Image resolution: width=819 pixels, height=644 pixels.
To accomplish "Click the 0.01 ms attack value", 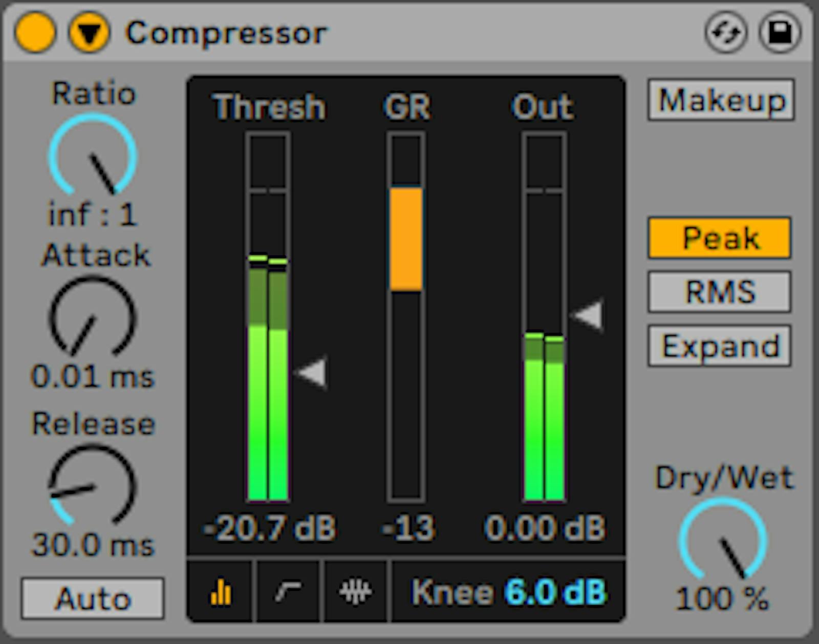I will coord(93,377).
